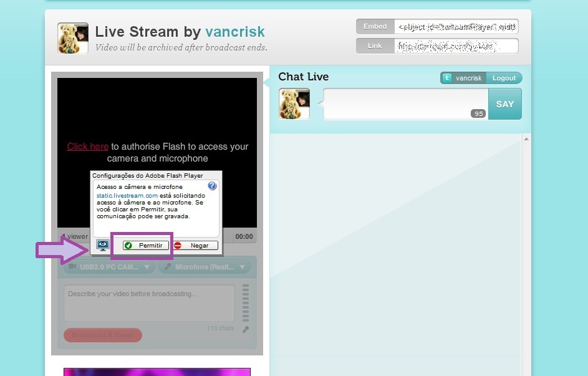Click the Link label
This screenshot has height=376, width=588.
375,46
